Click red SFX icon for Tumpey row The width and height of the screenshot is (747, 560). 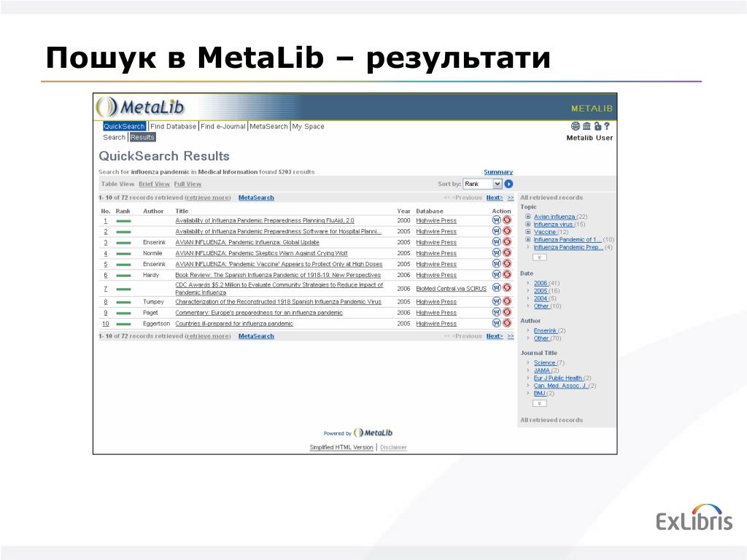click(507, 301)
